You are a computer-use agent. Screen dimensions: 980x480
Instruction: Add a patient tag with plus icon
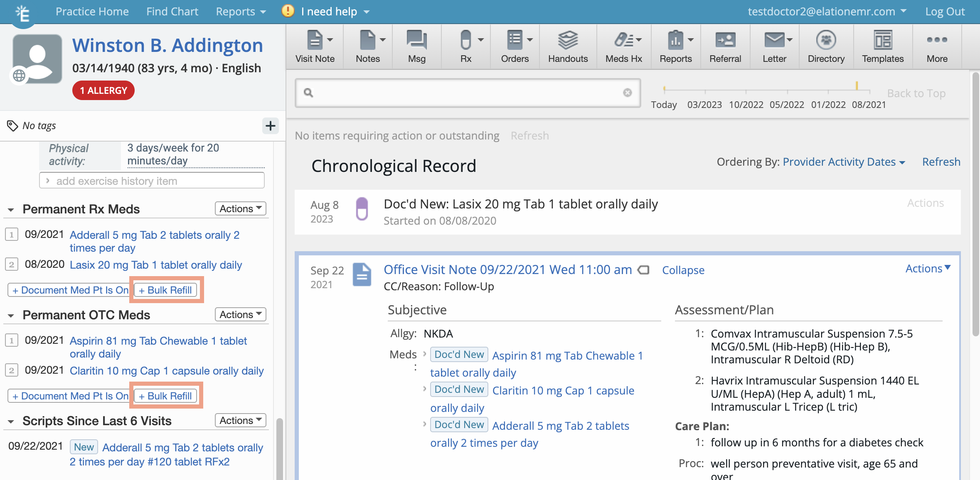point(270,126)
